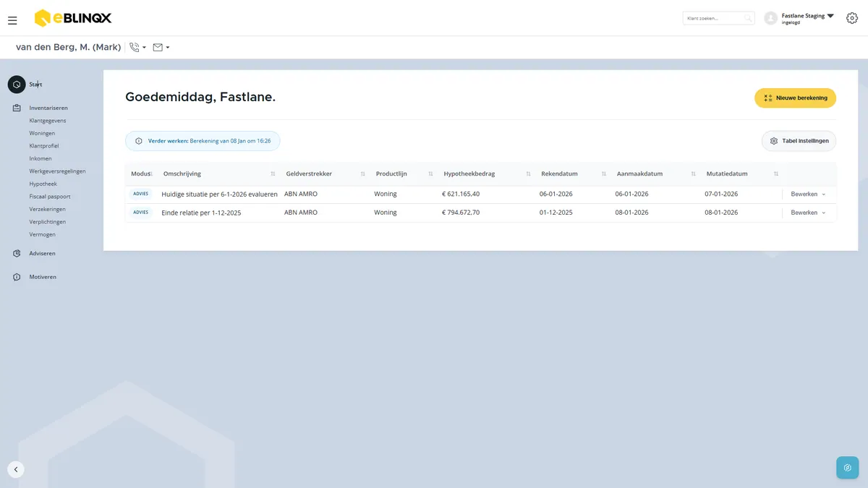Open the hamburger navigation menu
The image size is (868, 488).
(x=12, y=20)
